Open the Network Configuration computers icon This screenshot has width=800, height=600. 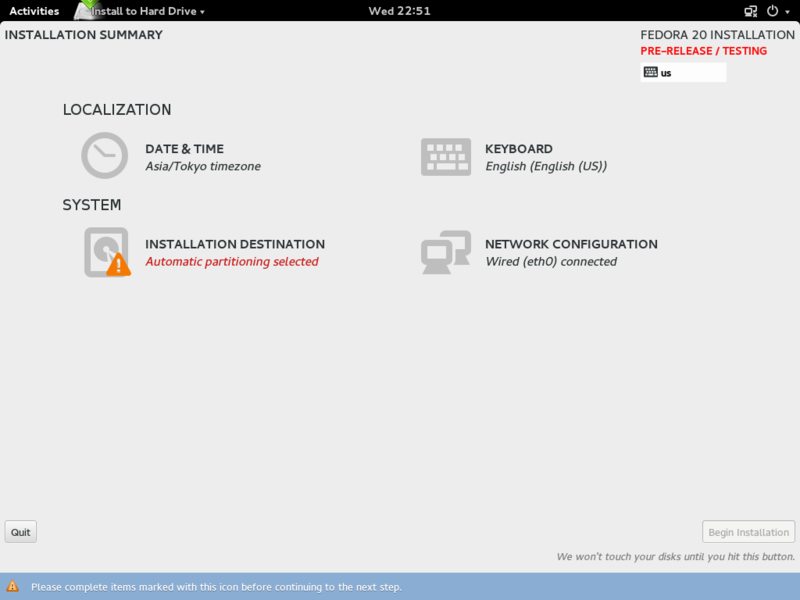(446, 252)
